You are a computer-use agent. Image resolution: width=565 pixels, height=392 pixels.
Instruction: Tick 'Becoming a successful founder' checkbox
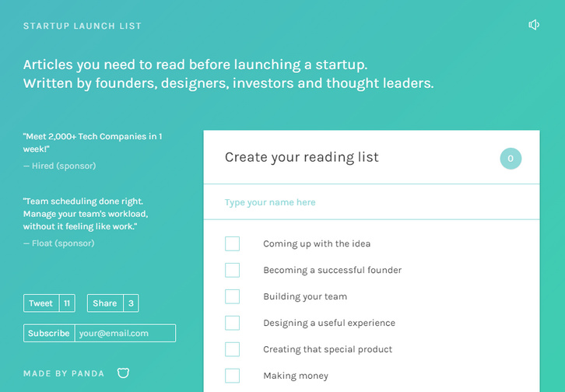tap(232, 270)
